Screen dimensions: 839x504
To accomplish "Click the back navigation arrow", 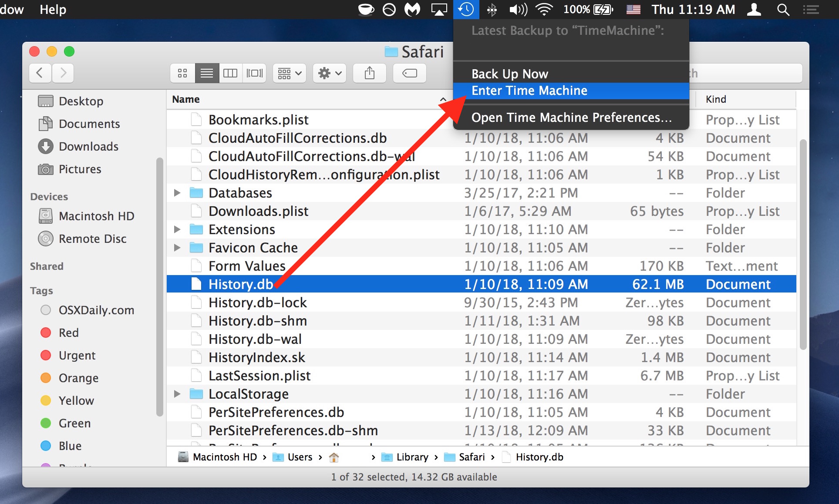I will click(x=40, y=73).
